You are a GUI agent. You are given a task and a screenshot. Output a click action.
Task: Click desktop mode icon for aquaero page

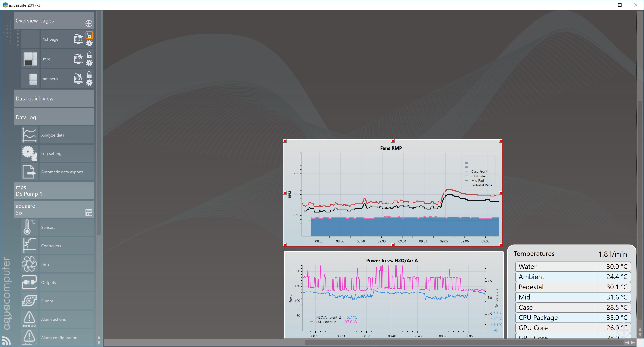79,78
